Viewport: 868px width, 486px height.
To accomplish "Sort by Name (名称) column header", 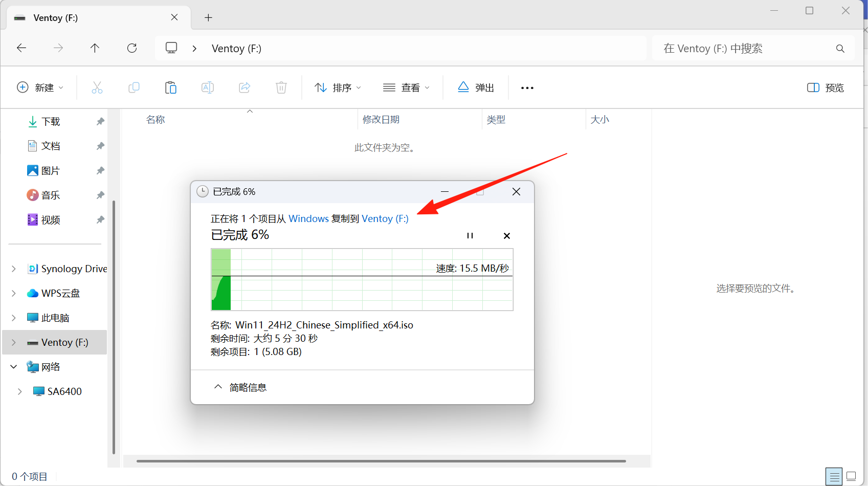I will pyautogui.click(x=155, y=120).
